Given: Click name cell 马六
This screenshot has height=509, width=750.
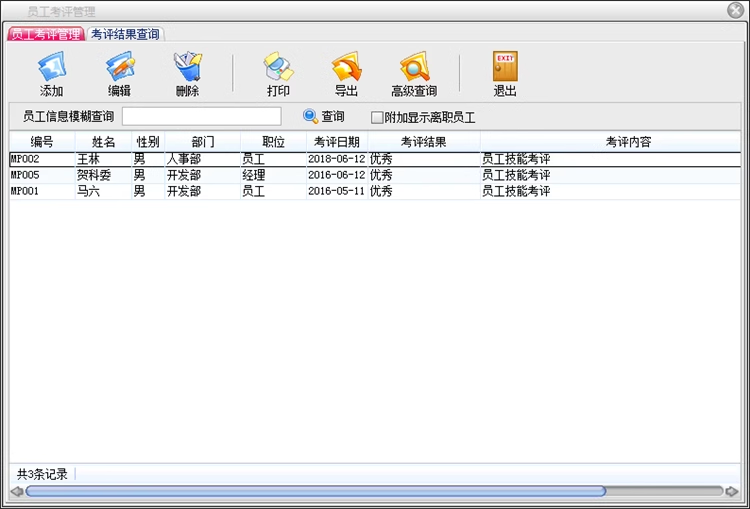Looking at the screenshot, I should [103, 191].
